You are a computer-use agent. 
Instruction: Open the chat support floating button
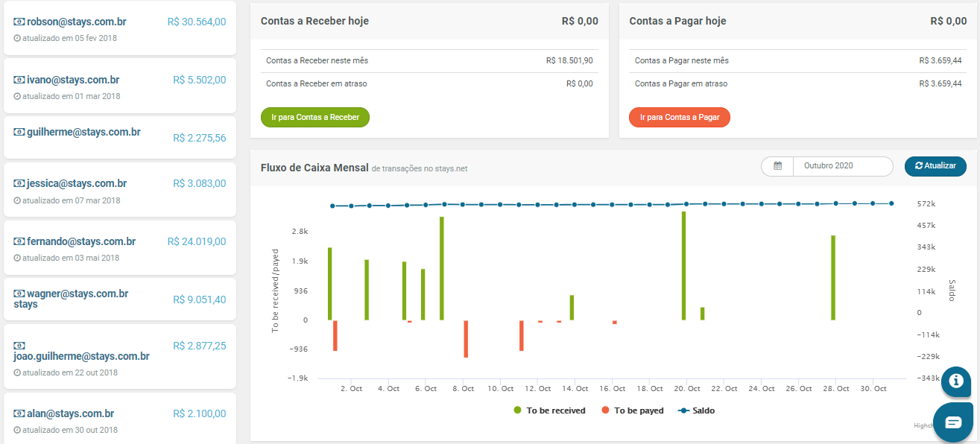[x=954, y=422]
